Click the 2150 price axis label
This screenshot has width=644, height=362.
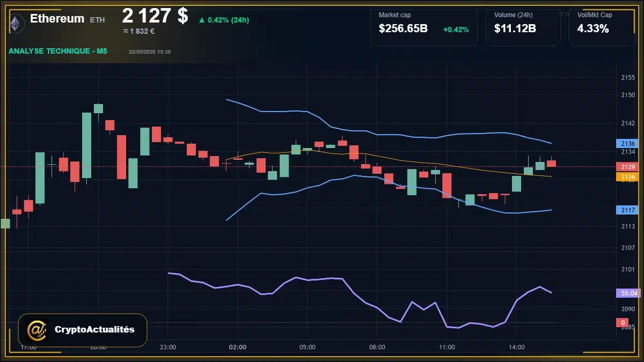pos(627,95)
